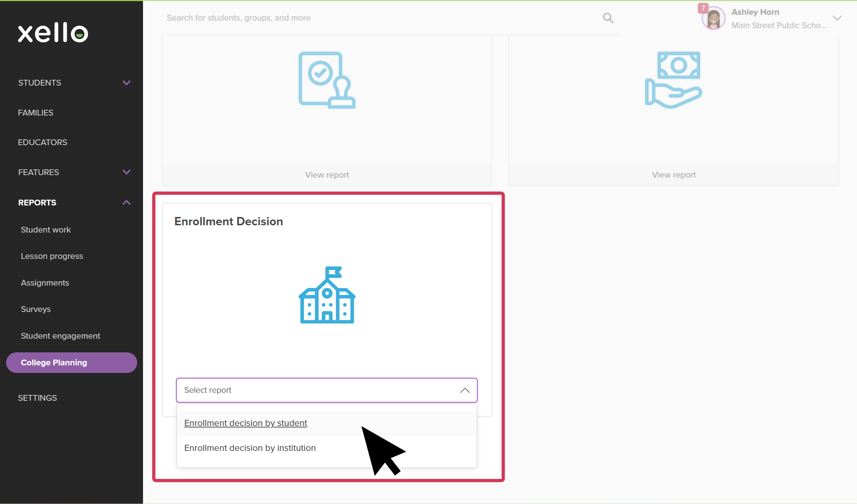Click the school building icon

[327, 295]
